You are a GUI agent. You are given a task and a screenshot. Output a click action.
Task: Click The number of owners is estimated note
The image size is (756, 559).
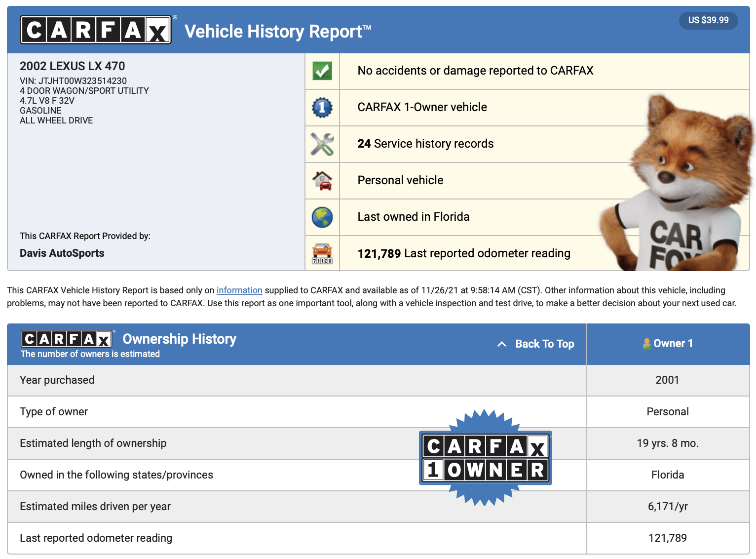tap(90, 354)
